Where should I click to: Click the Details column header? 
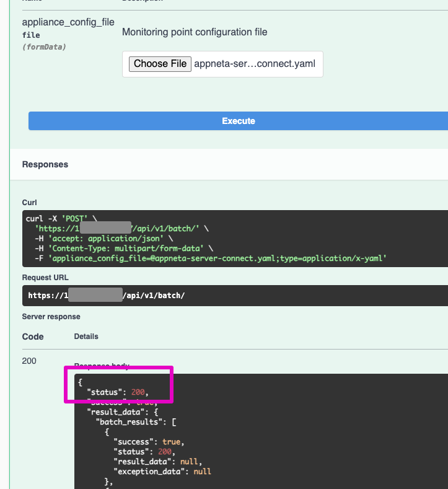86,337
